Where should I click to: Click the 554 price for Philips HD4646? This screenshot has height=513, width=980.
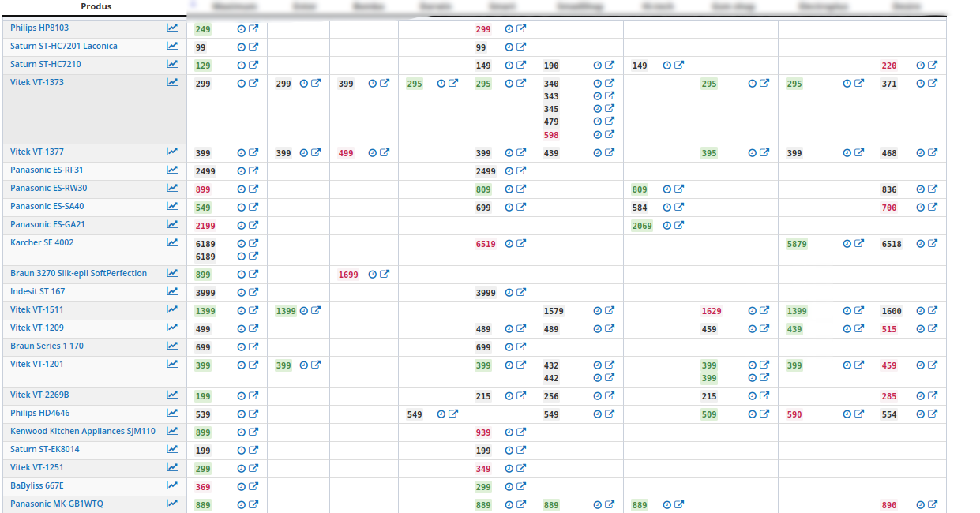[x=889, y=414]
